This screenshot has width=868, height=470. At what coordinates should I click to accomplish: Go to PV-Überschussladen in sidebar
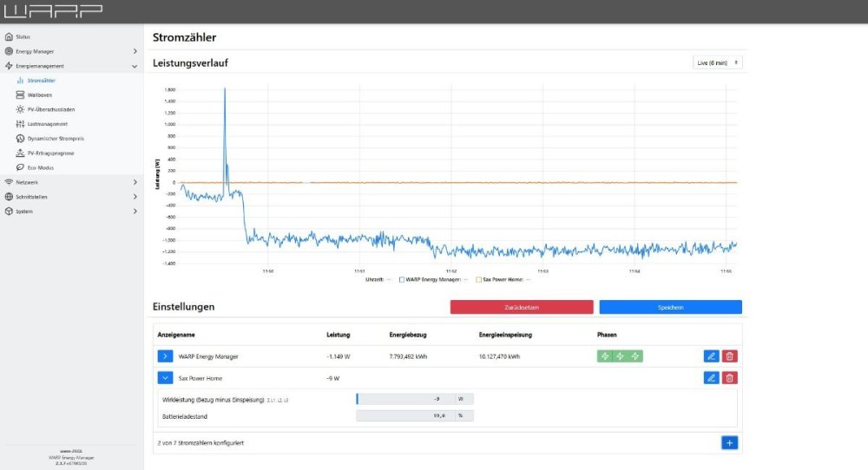(49, 109)
